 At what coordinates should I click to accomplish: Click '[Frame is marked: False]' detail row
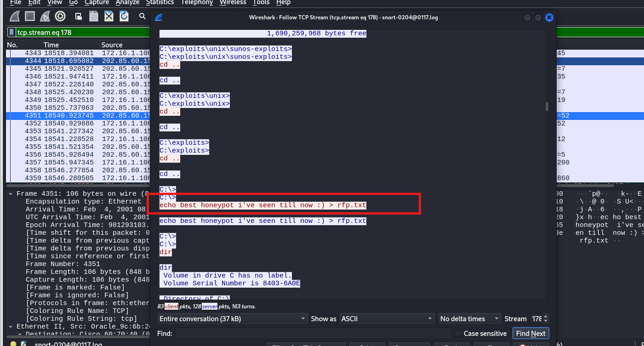(x=75, y=287)
